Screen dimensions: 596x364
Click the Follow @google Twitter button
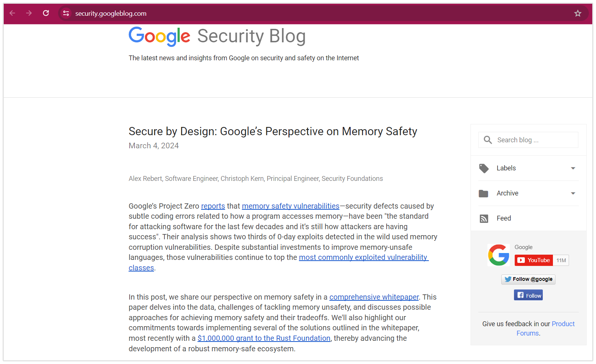coord(528,279)
